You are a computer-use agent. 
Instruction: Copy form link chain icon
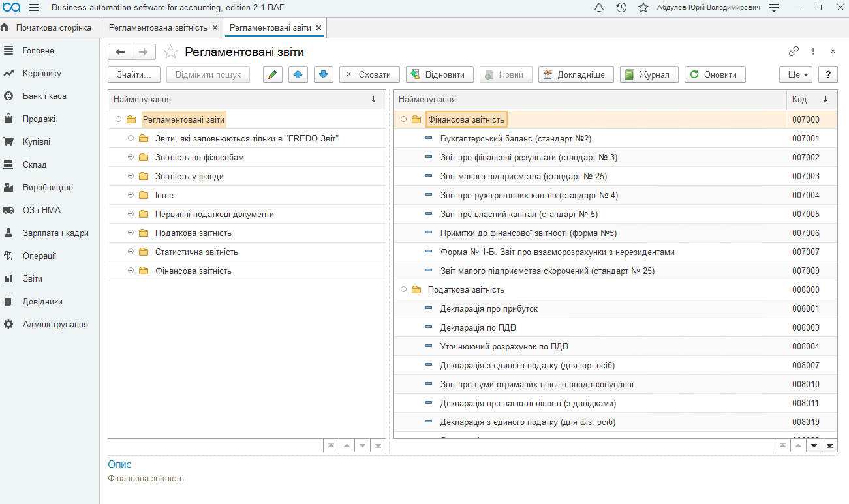(794, 52)
